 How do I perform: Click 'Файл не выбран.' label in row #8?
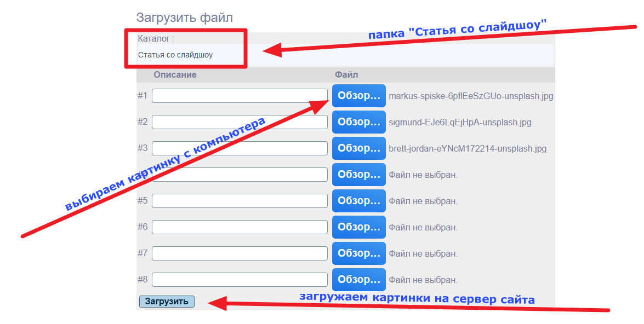coord(423,280)
